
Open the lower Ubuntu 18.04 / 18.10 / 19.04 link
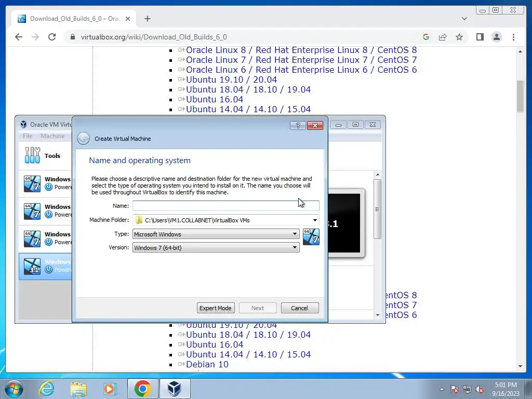click(248, 335)
